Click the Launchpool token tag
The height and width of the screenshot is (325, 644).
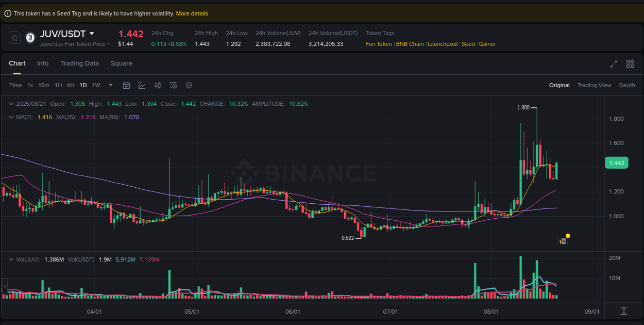pos(443,44)
